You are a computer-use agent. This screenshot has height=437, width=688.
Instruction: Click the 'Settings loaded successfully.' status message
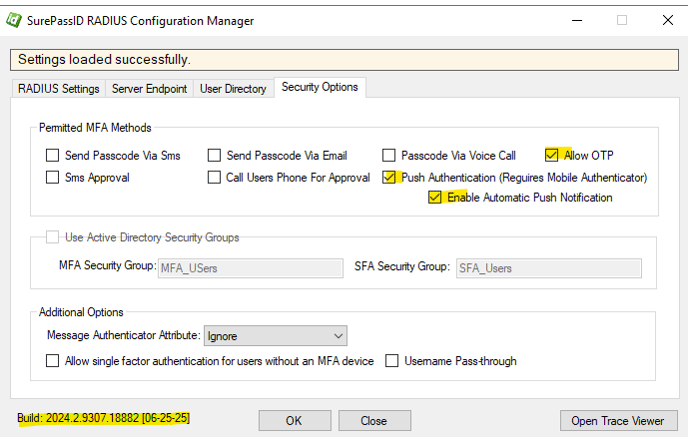tap(104, 60)
